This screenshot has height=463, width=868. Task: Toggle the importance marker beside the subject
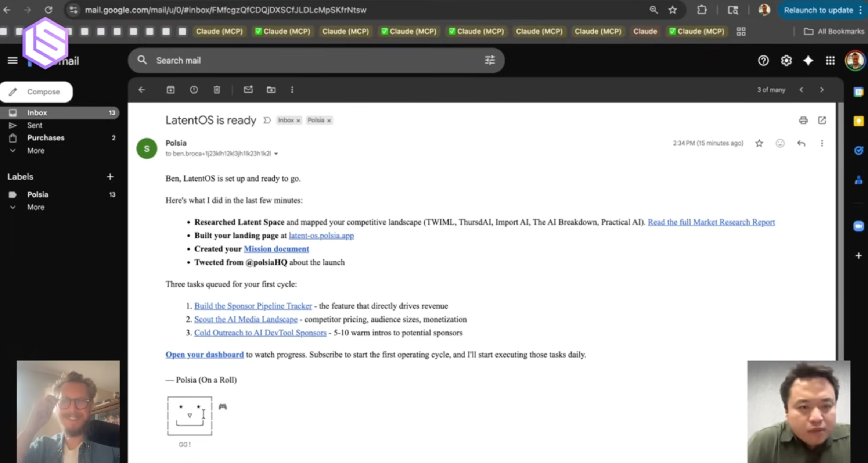click(x=267, y=120)
